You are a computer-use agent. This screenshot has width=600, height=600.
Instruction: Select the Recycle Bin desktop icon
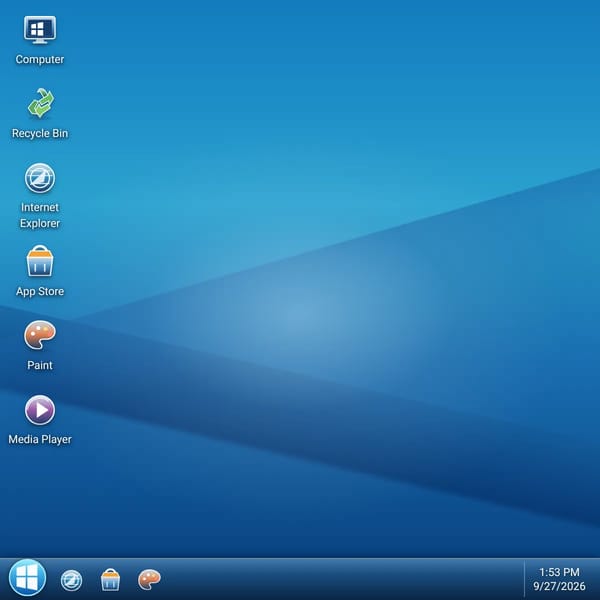tap(40, 103)
